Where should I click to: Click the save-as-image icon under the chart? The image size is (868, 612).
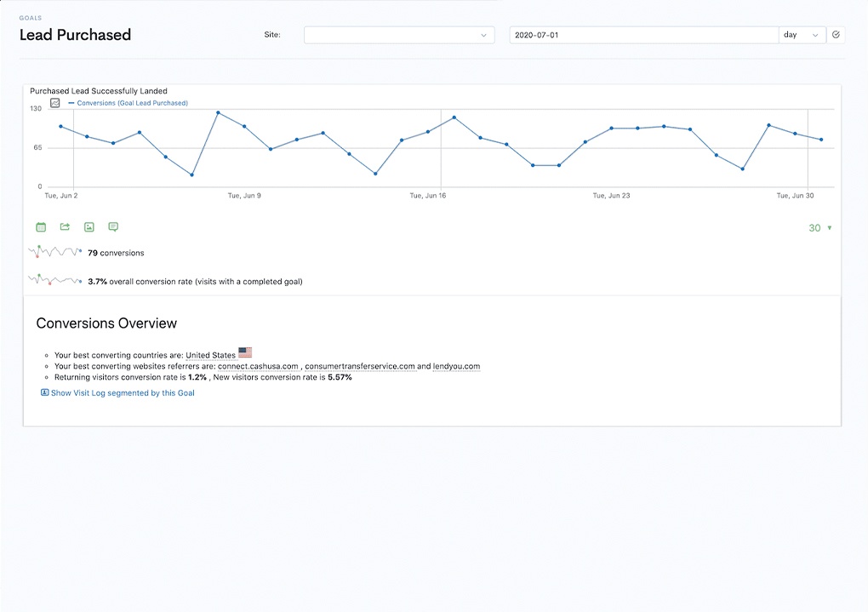click(89, 227)
